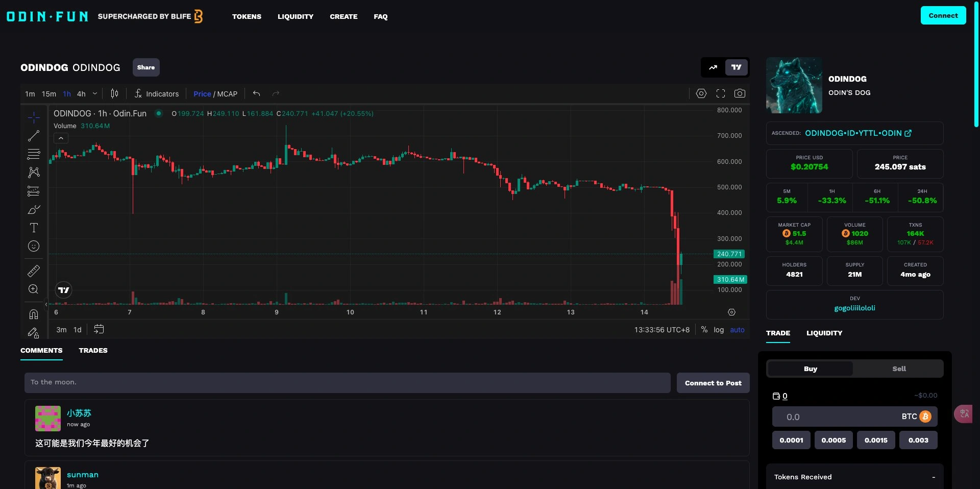Undo the last chart action
This screenshot has height=489, width=980.
[x=257, y=93]
